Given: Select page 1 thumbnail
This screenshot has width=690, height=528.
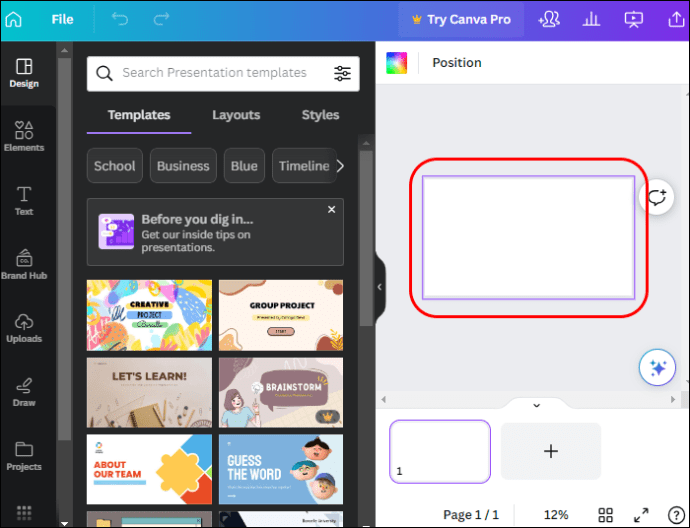Looking at the screenshot, I should coord(440,451).
